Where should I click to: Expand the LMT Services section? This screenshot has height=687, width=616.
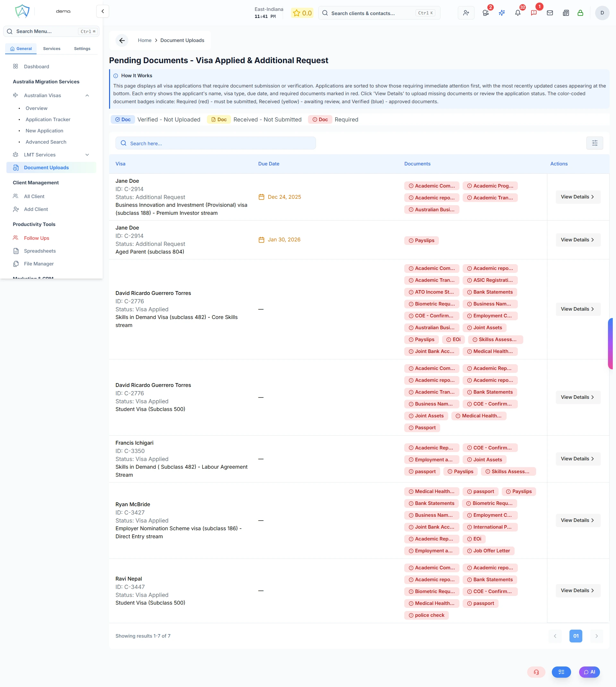87,155
